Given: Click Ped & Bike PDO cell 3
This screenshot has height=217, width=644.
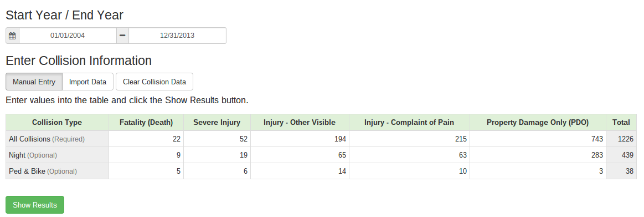Looking at the screenshot, I should point(538,171).
